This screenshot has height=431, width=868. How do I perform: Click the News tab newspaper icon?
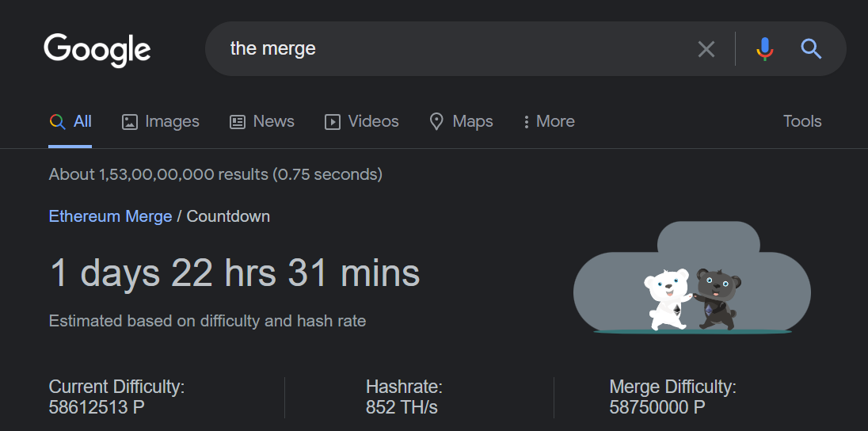pos(238,122)
